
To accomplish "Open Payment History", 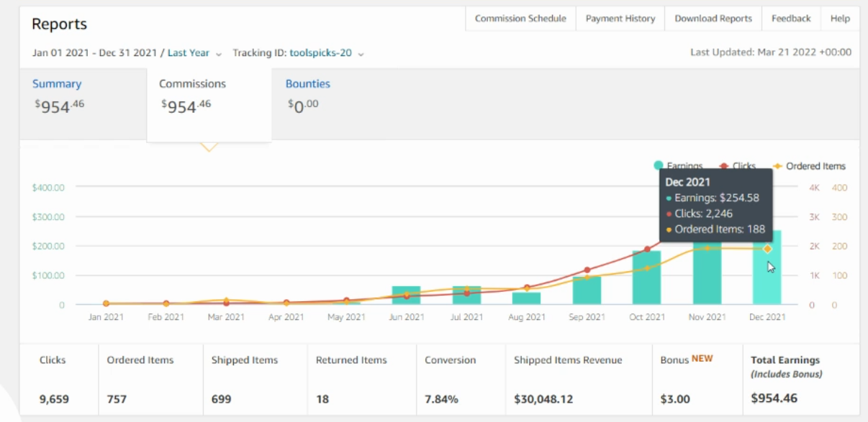I will click(x=620, y=19).
